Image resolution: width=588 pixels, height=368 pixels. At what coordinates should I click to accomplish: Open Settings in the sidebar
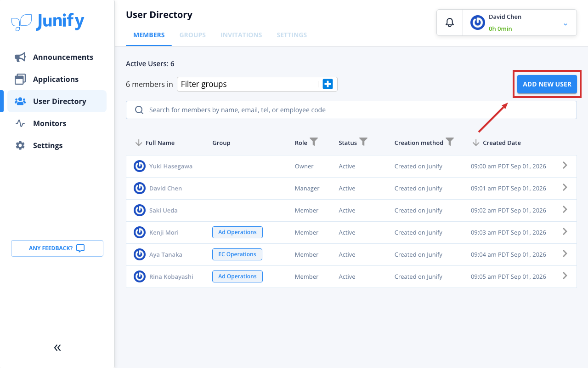pos(57,145)
